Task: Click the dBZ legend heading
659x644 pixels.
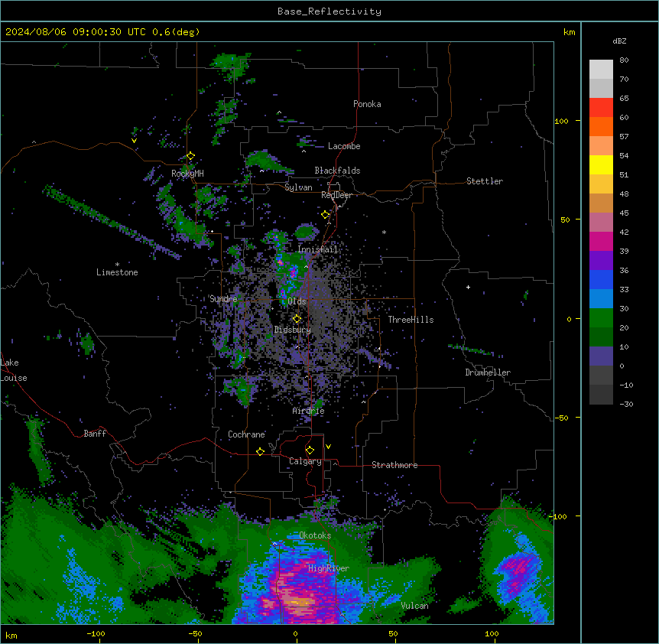Action: tap(619, 41)
